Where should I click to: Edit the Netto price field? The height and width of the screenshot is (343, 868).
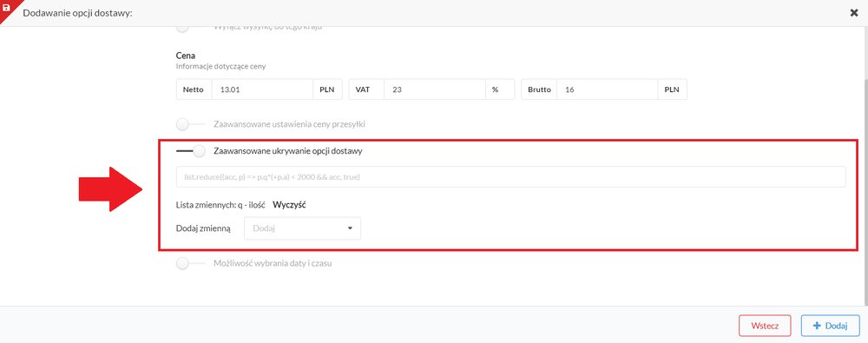pyautogui.click(x=262, y=89)
